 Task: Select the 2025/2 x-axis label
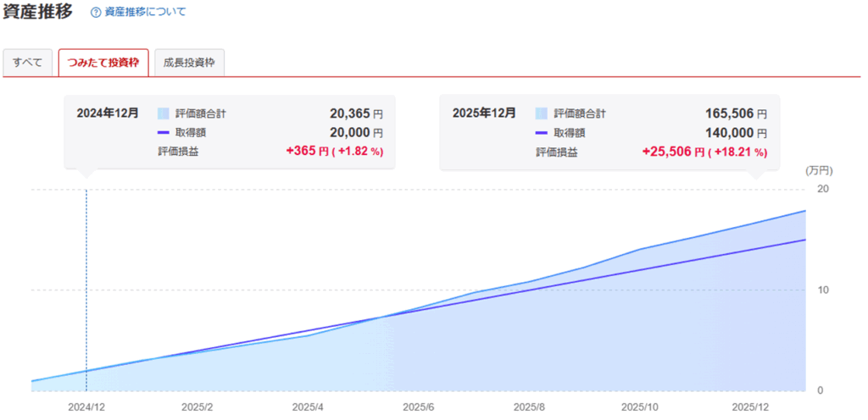coord(197,406)
